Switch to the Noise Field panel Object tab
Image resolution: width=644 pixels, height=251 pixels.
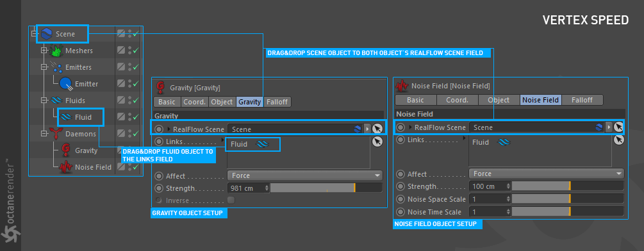click(499, 100)
